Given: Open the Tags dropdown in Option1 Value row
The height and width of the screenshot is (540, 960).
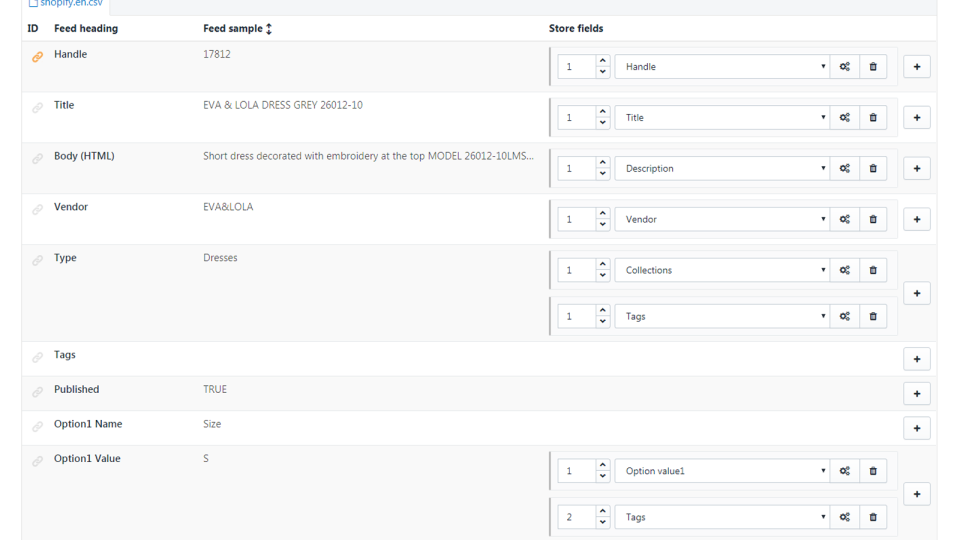Looking at the screenshot, I should 722,517.
